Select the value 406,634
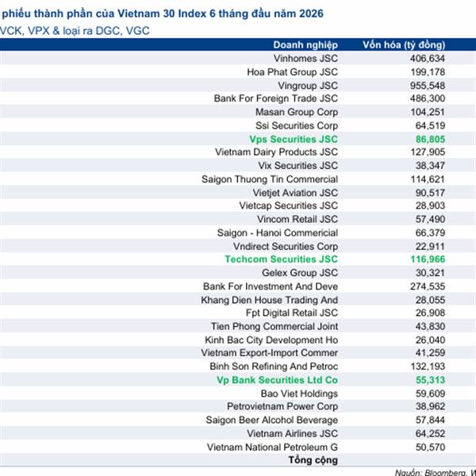 click(428, 58)
